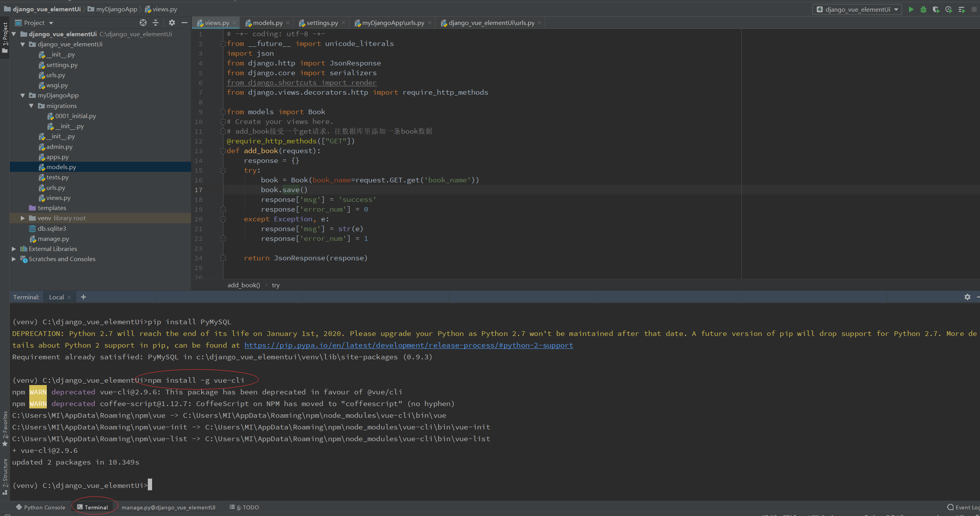Open Project panel settings gear
The width and height of the screenshot is (980, 516).
pyautogui.click(x=172, y=23)
